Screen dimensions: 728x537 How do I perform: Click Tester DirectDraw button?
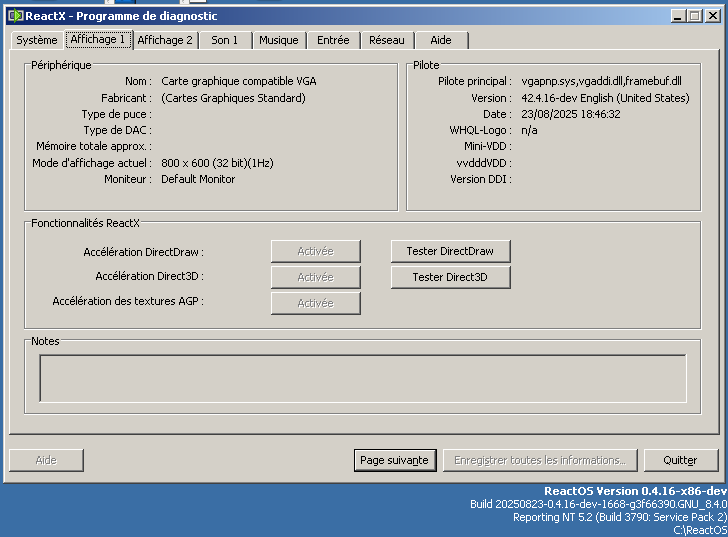click(450, 251)
